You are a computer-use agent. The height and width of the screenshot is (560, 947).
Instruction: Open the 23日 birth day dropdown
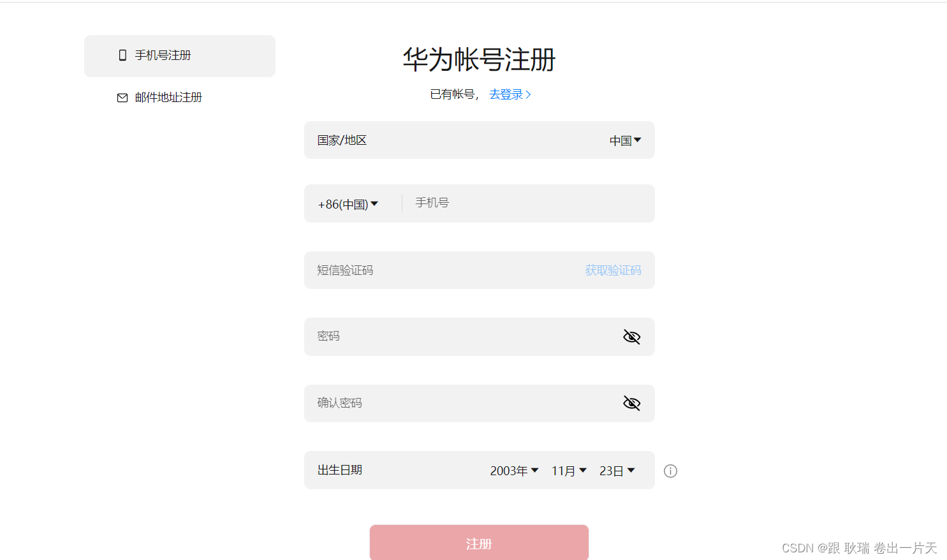(617, 471)
